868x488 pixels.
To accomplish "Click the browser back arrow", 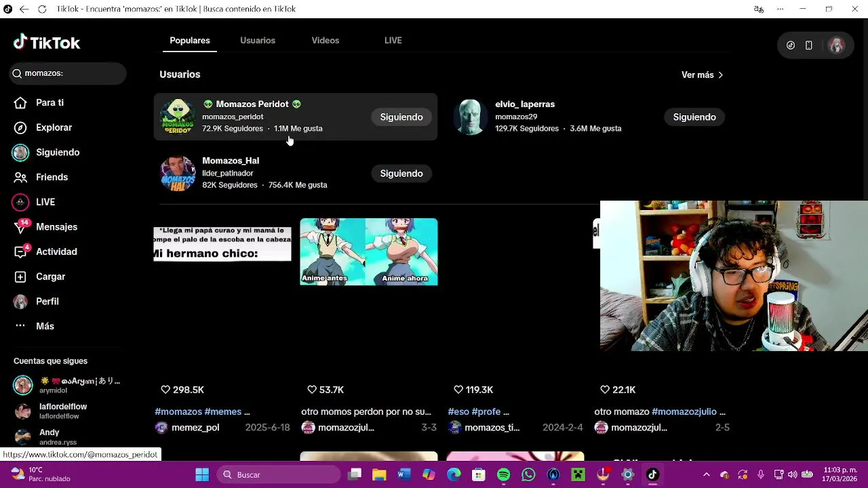I will (24, 9).
